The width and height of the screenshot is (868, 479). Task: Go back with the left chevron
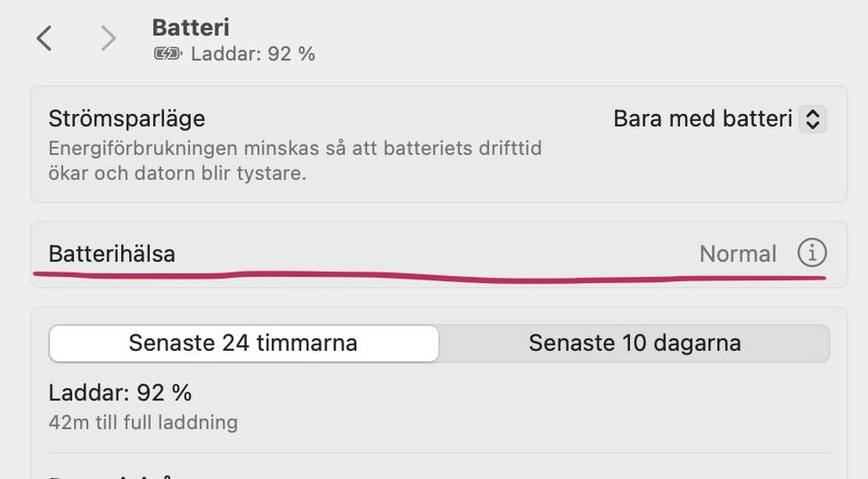(x=43, y=38)
